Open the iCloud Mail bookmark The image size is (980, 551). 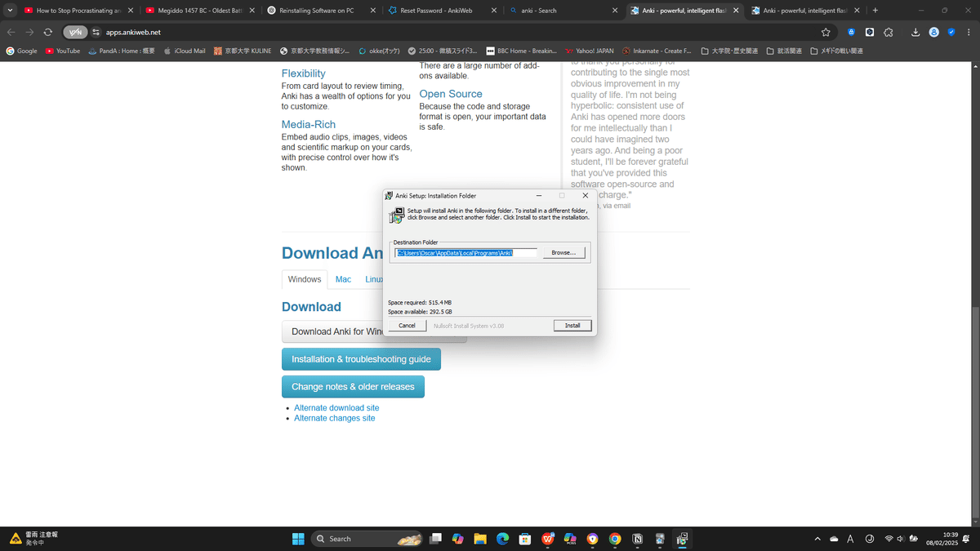pos(185,51)
